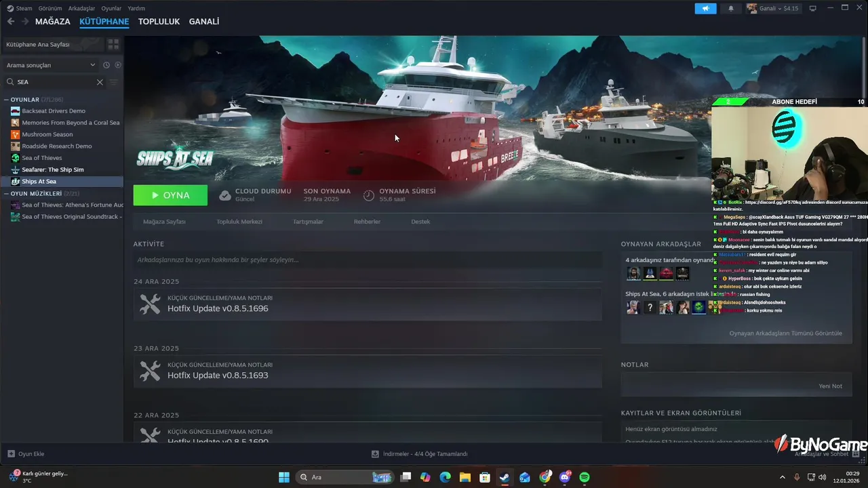Viewport: 868px width, 488px height.
Task: Select Sea of Thieves game
Action: click(62, 158)
